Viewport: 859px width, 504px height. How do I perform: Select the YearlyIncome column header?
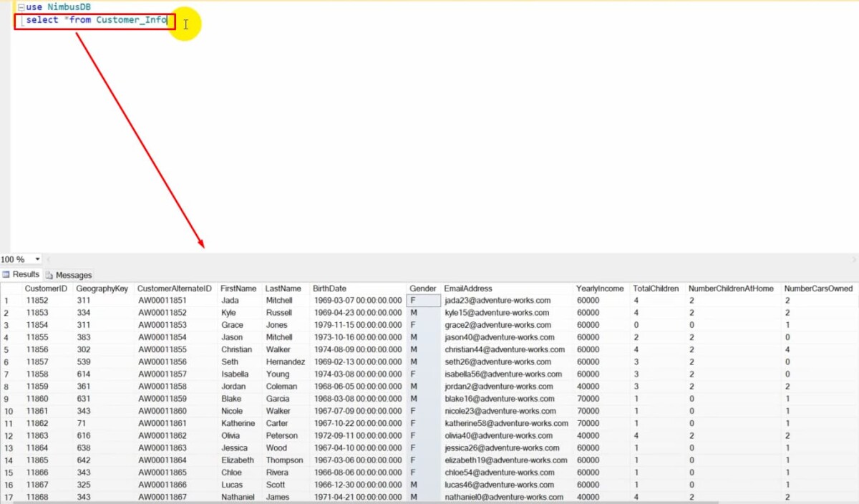point(600,288)
